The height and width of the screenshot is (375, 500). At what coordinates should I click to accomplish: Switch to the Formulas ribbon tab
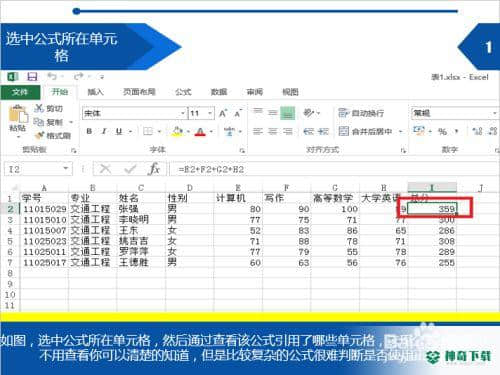click(183, 92)
